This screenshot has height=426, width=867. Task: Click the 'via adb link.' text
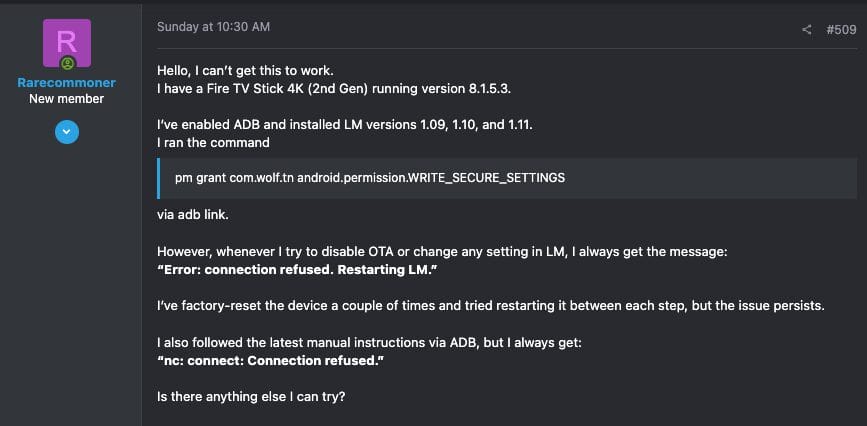[193, 215]
